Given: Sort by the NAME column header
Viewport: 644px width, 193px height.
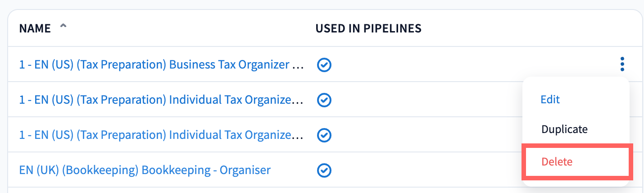Looking at the screenshot, I should click(35, 28).
